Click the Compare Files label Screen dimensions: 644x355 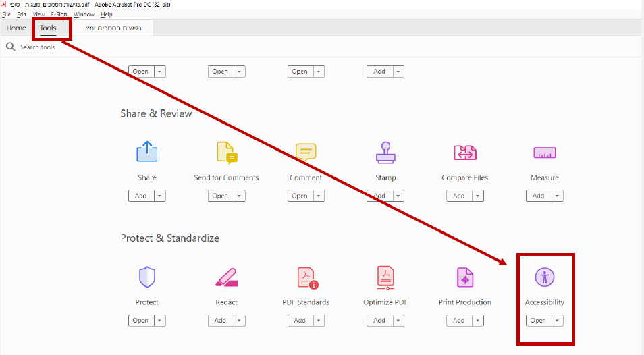coord(465,177)
